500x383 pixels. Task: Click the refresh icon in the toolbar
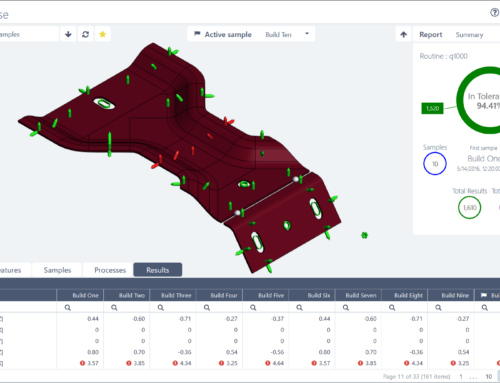point(86,34)
